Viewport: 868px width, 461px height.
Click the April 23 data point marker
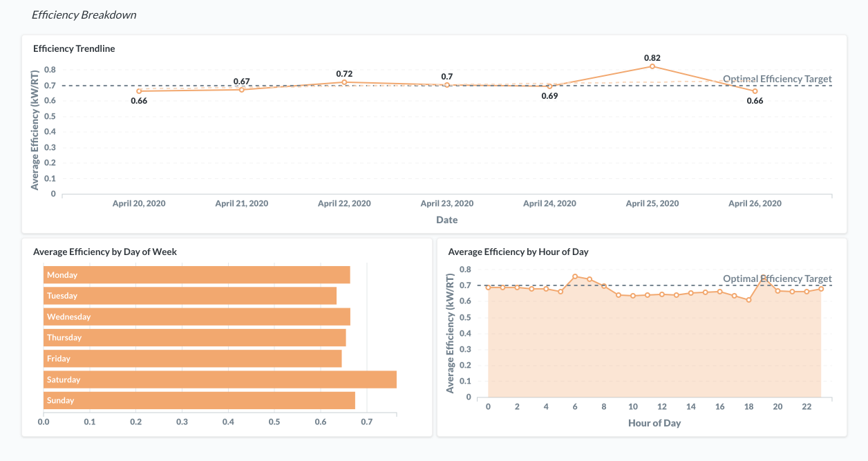(x=447, y=85)
